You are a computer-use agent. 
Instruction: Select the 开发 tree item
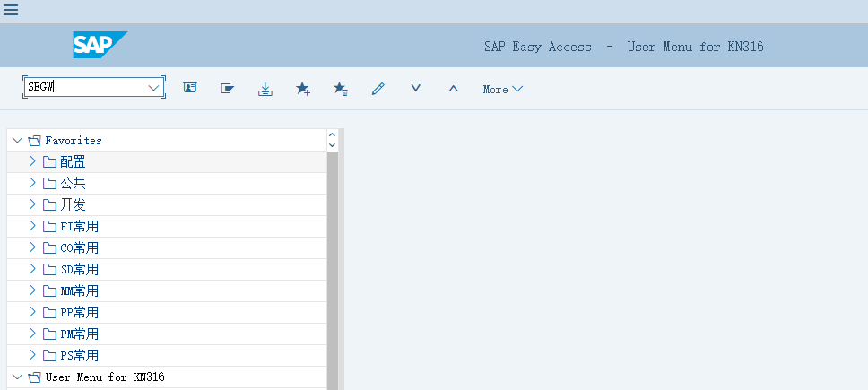(73, 204)
